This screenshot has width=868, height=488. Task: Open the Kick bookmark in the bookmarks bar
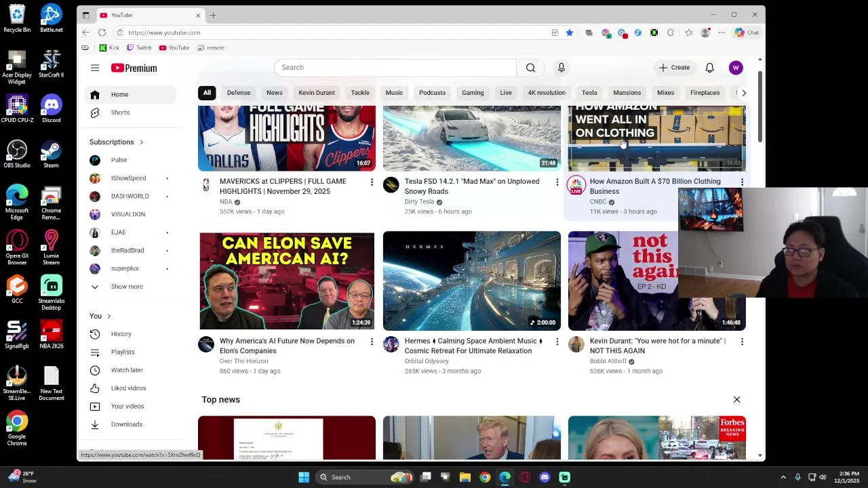point(110,48)
